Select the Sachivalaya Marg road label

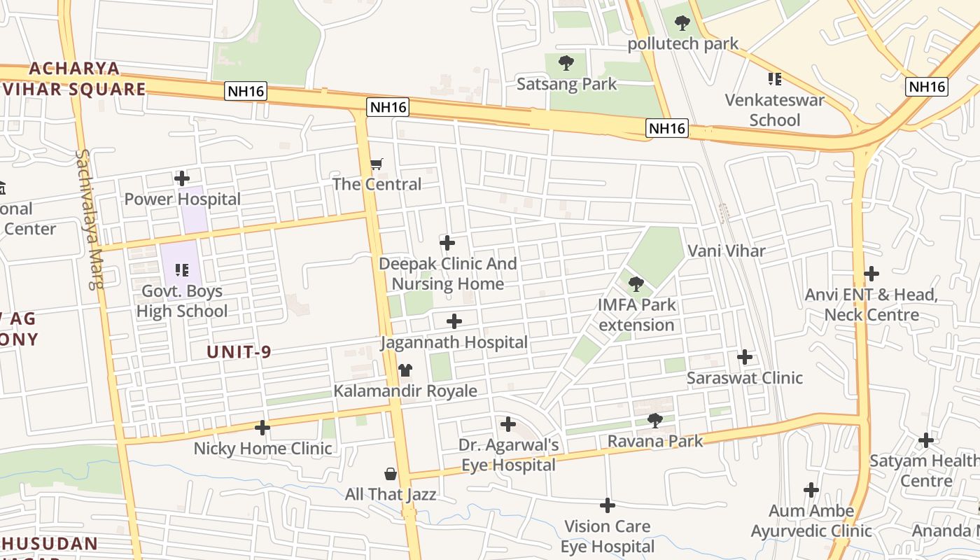[90, 219]
